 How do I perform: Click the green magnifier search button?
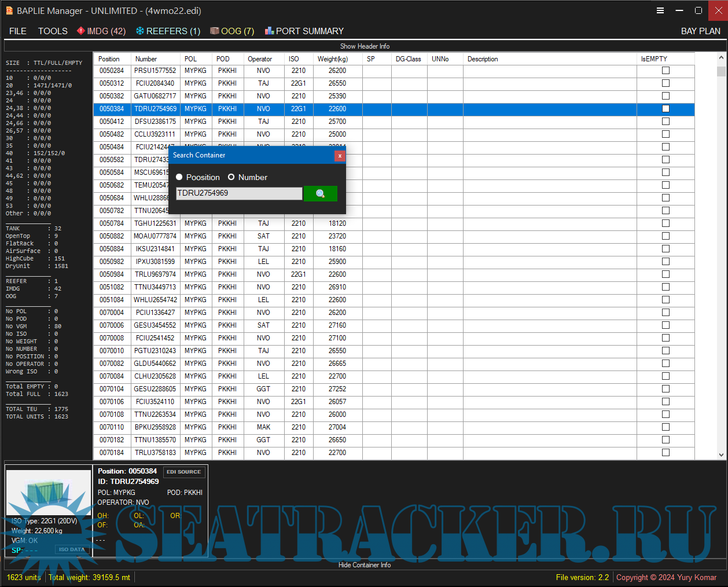pyautogui.click(x=320, y=193)
